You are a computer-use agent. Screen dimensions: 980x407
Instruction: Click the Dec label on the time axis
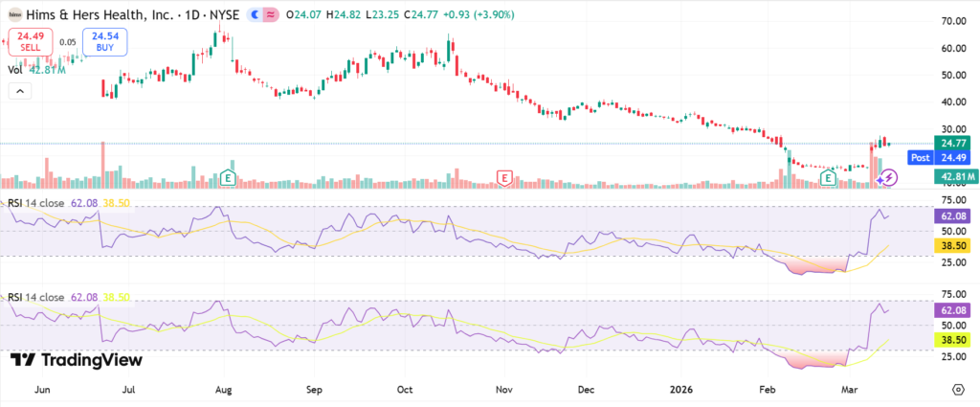click(x=586, y=390)
